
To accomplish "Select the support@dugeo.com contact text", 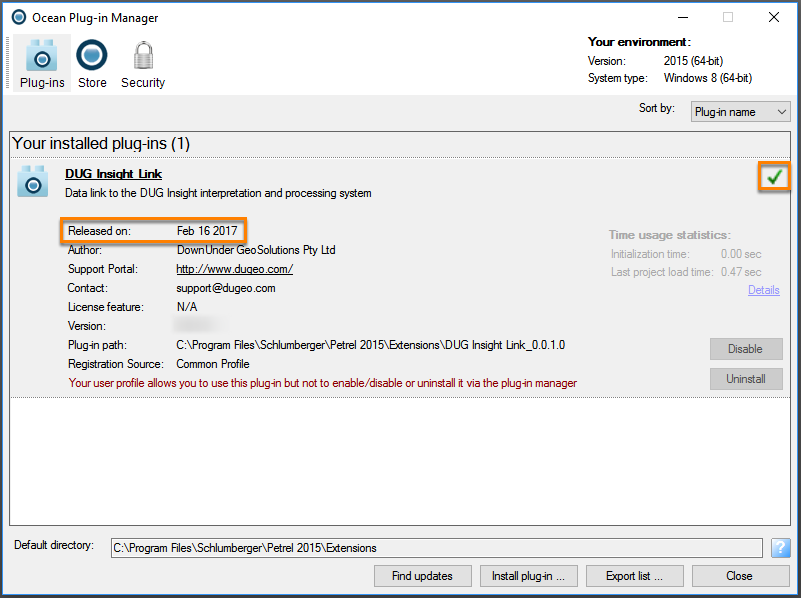I will 226,288.
